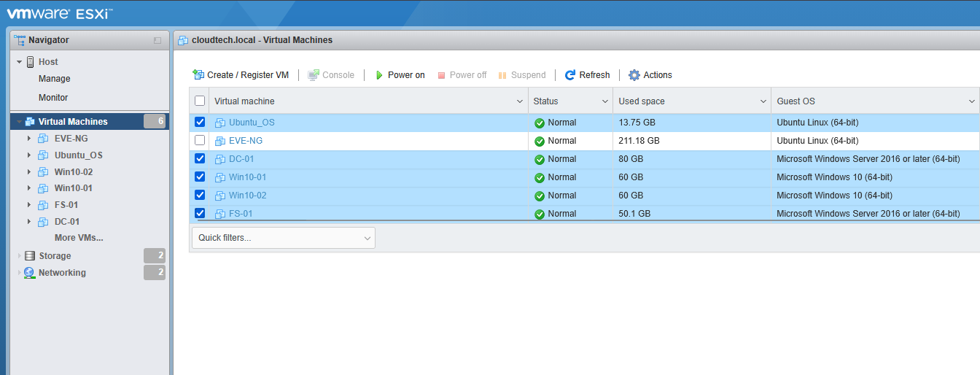
Task: Check the EVE-NG row checkbox
Action: (200, 140)
